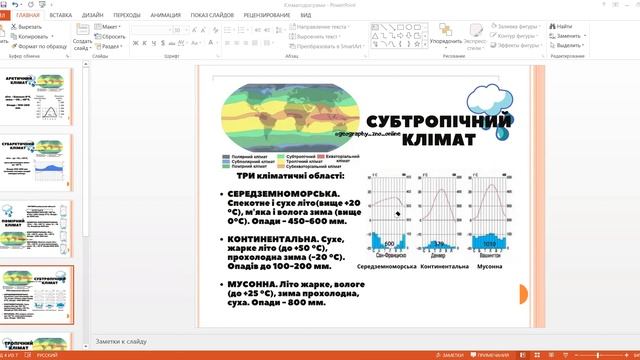Viewport: 640px width, 360px height.
Task: Open the font size combo box
Action: 181,30
